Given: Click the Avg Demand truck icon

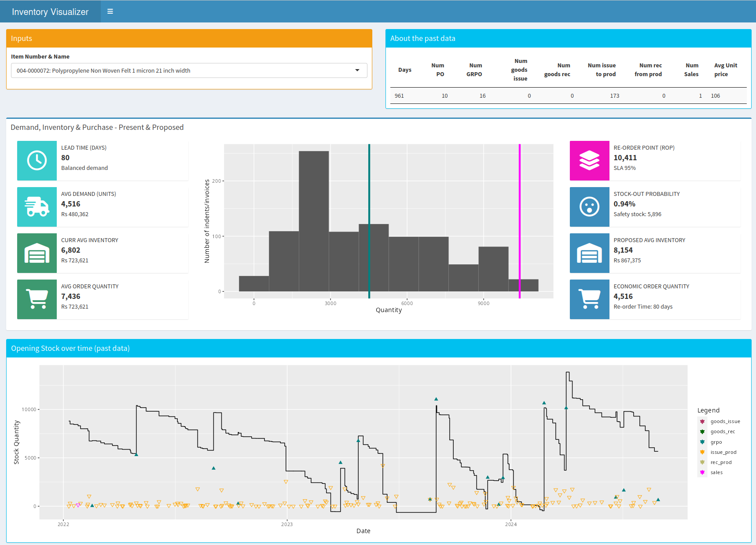Looking at the screenshot, I should point(37,207).
